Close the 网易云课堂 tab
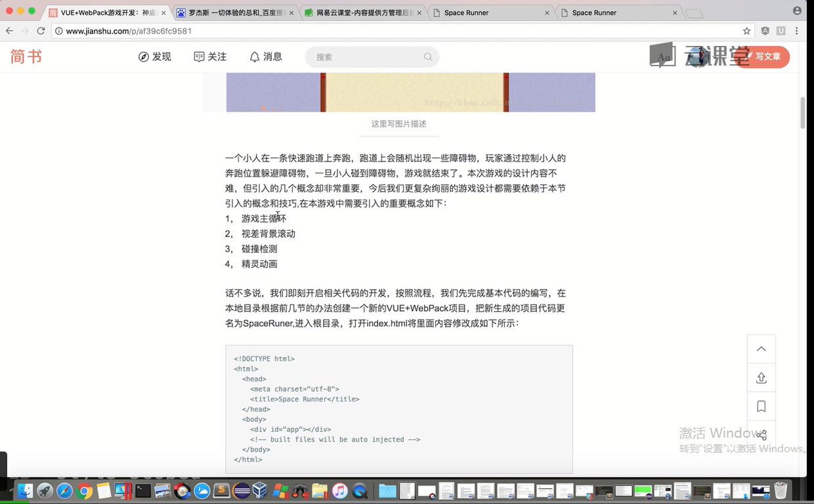Screen dimensions: 814x504 tap(419, 12)
